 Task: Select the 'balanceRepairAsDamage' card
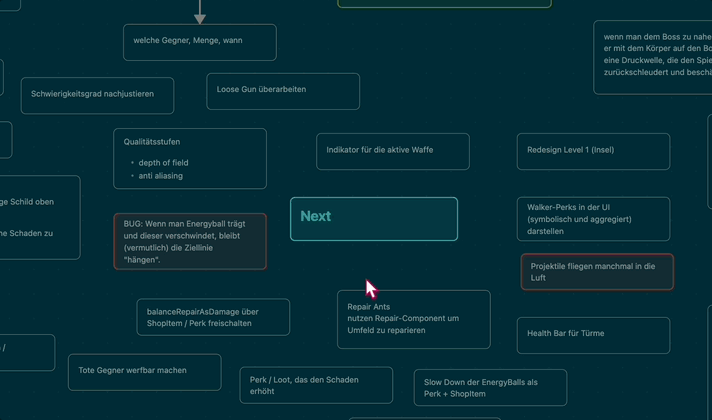click(x=213, y=317)
